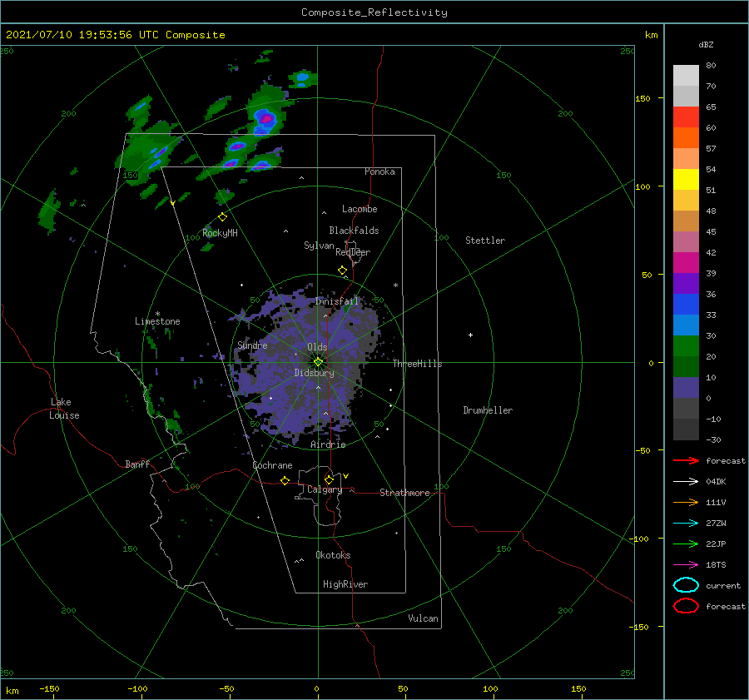749x700 pixels.
Task: Click the Cochrane label
Action: [272, 465]
